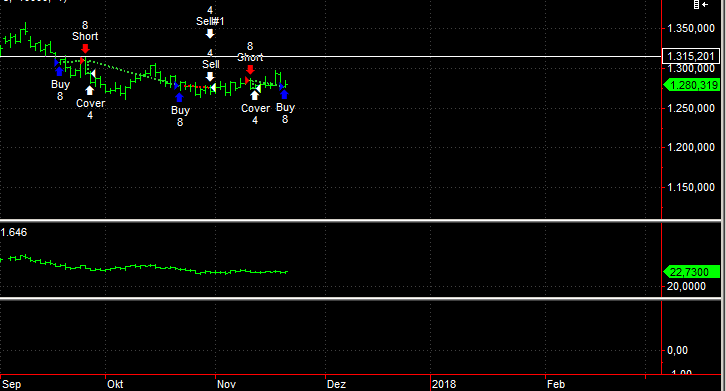Select the rightmost 'Buy' label in November
726x391 pixels.
click(x=285, y=107)
